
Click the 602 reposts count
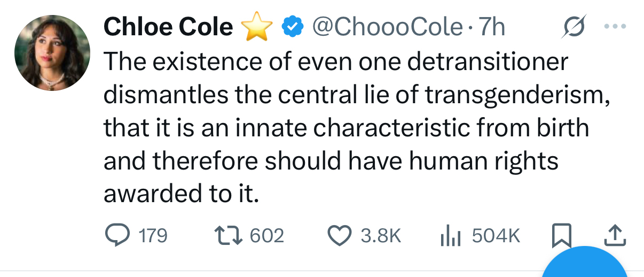tap(266, 236)
